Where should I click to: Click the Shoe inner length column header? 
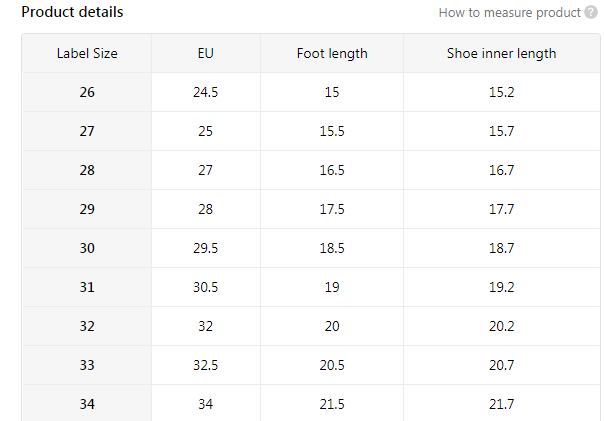tap(501, 53)
